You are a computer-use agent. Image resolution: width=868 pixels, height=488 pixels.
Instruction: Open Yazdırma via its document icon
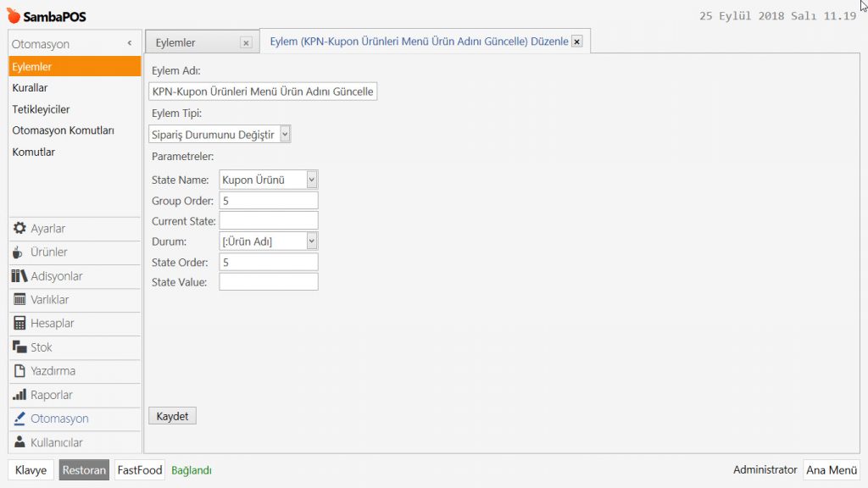pyautogui.click(x=19, y=371)
